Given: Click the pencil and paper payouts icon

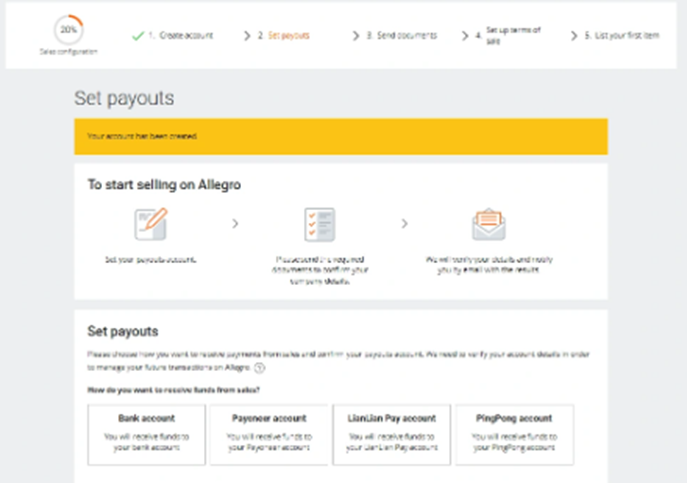Looking at the screenshot, I should pyautogui.click(x=151, y=224).
